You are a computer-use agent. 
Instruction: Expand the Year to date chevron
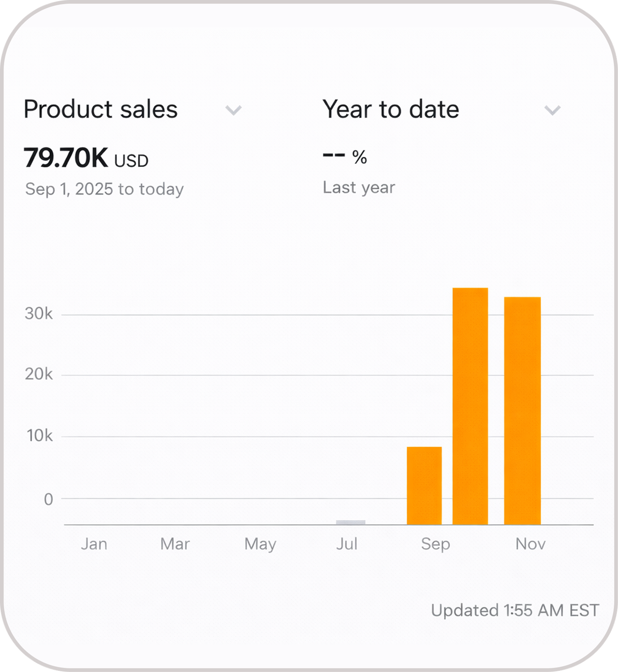point(552,110)
